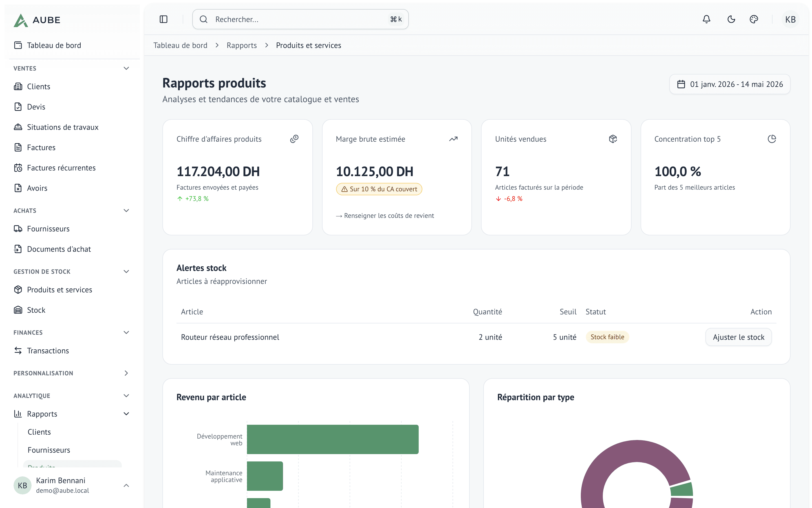Open Fournisseurs under Achats

point(72,229)
